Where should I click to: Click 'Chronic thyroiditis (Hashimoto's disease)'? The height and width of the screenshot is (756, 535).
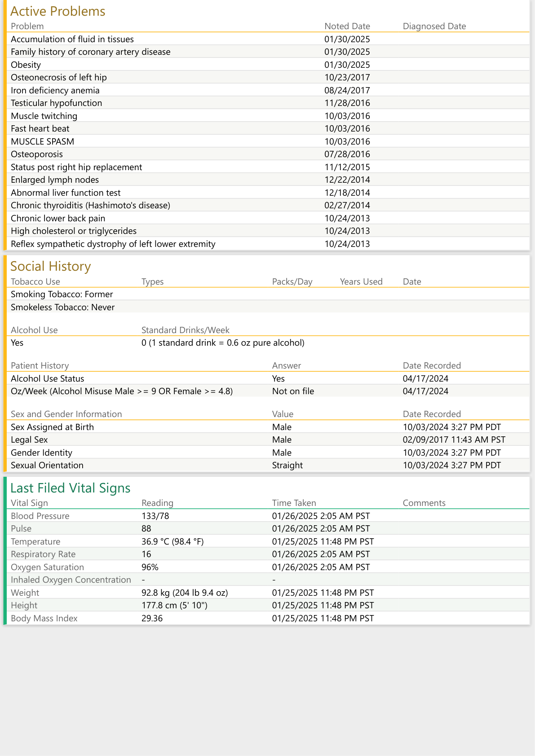tap(90, 205)
